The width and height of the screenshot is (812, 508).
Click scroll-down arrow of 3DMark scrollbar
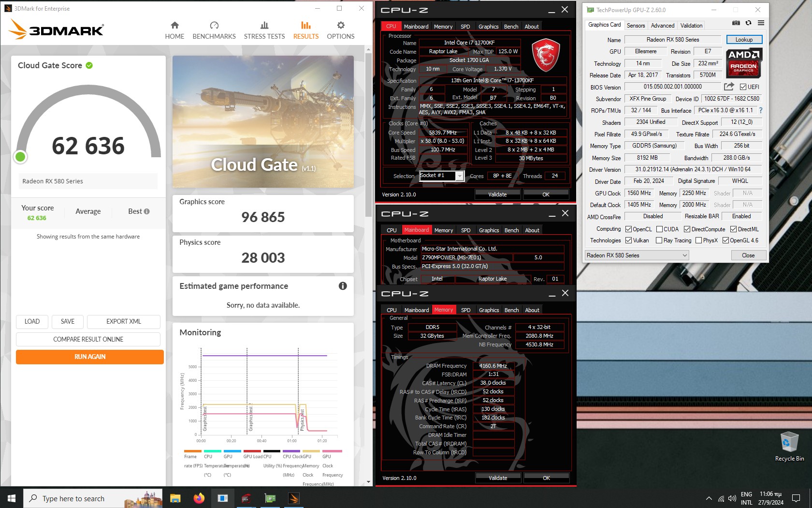(x=368, y=482)
